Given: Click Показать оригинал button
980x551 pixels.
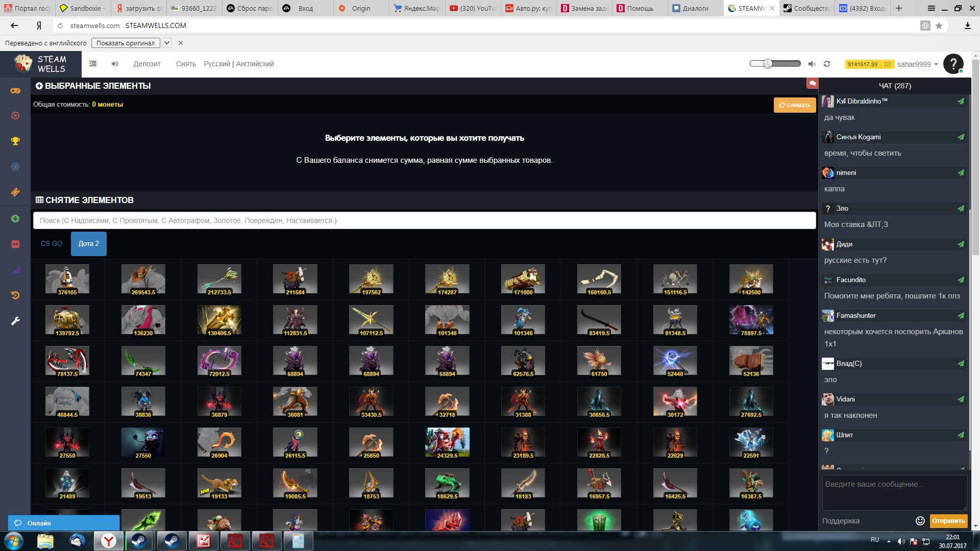Looking at the screenshot, I should (x=126, y=43).
